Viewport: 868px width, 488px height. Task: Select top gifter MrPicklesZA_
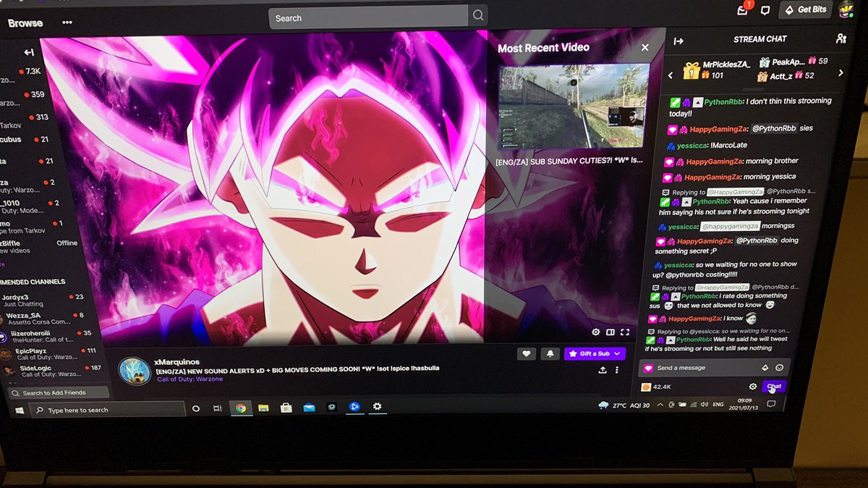click(x=717, y=70)
